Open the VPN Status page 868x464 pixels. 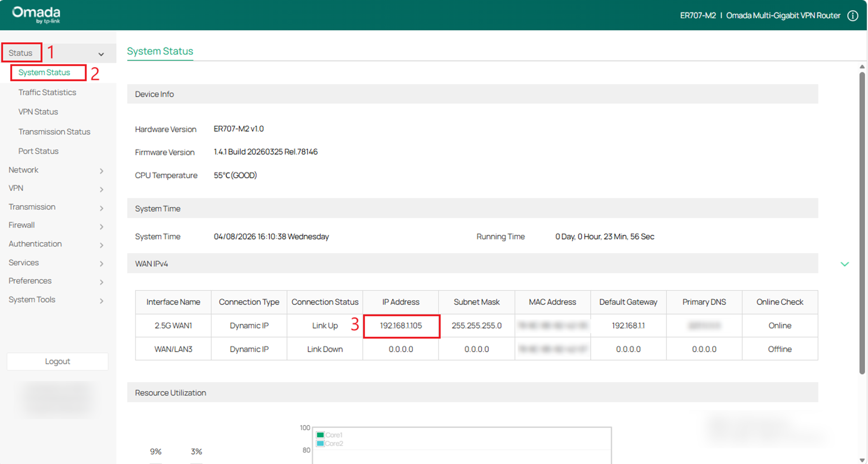tap(38, 112)
